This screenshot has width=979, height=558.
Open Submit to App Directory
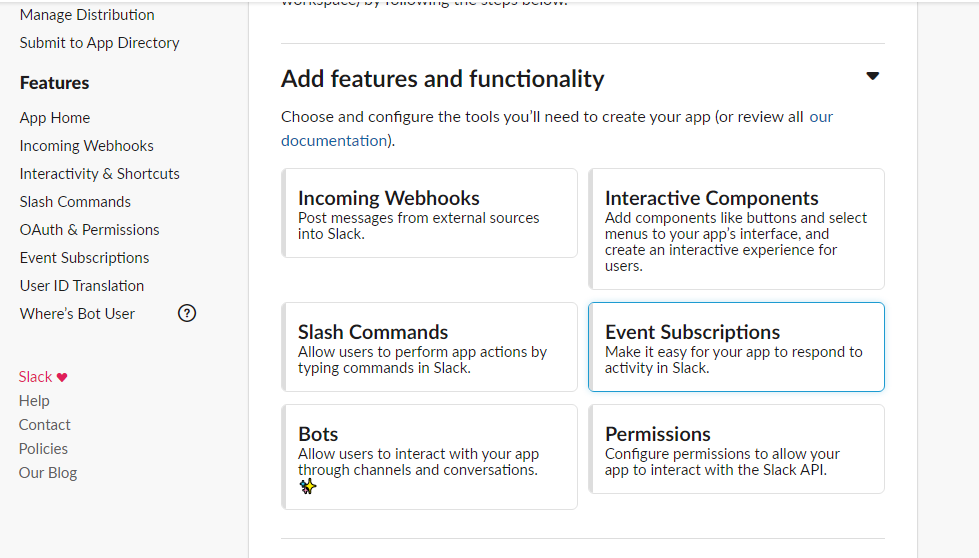[99, 43]
